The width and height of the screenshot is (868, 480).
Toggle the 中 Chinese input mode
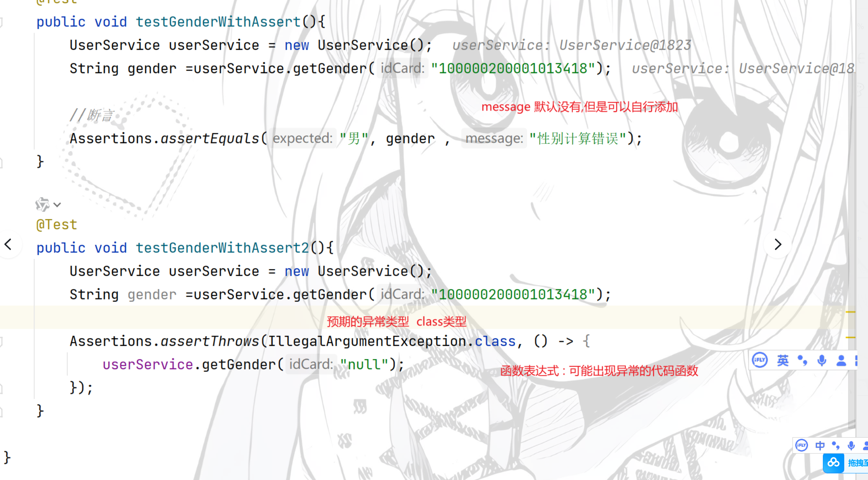820,445
